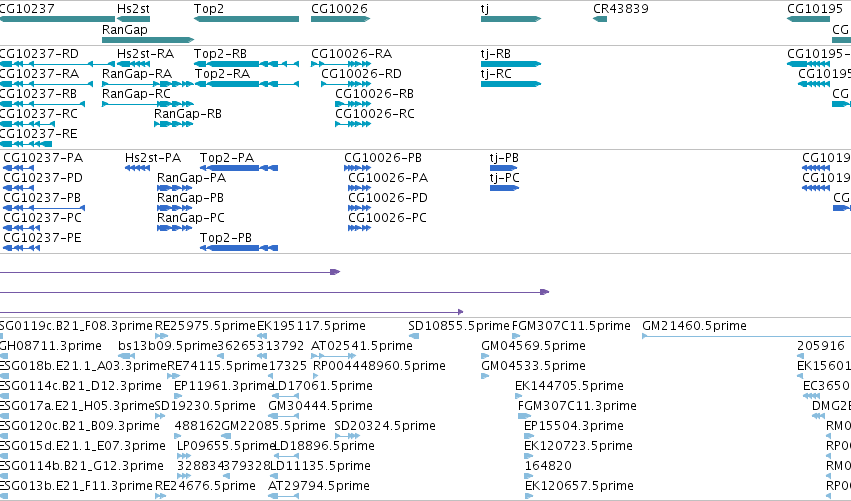Click EST FGM307C11.3prime
This screenshot has width=851, height=501.
tap(577, 405)
